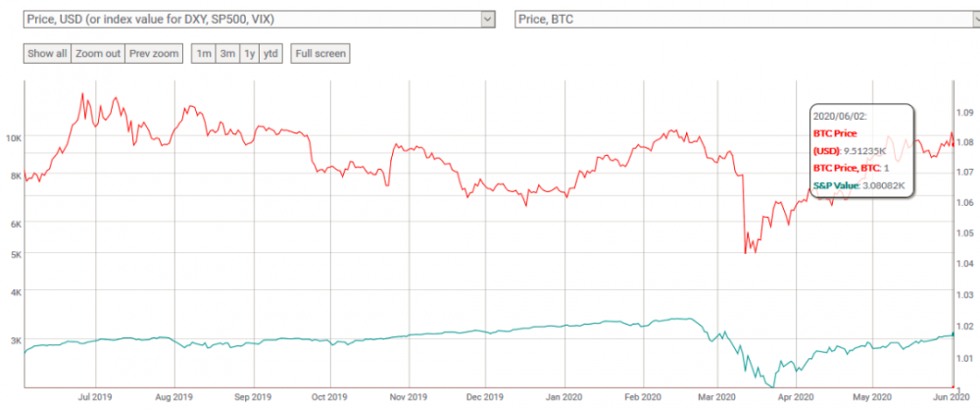Click the teal S&P end marker at Jun 2020
Image resolution: width=980 pixels, height=409 pixels.
[954, 334]
